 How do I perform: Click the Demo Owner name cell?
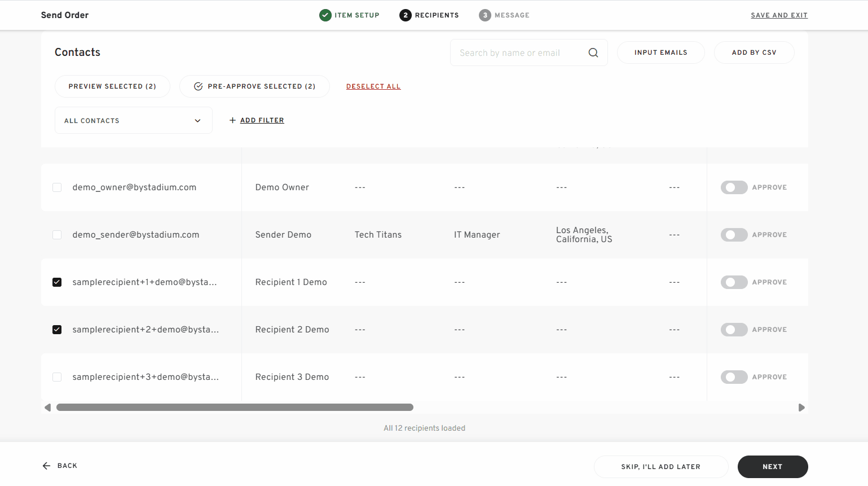(x=282, y=187)
